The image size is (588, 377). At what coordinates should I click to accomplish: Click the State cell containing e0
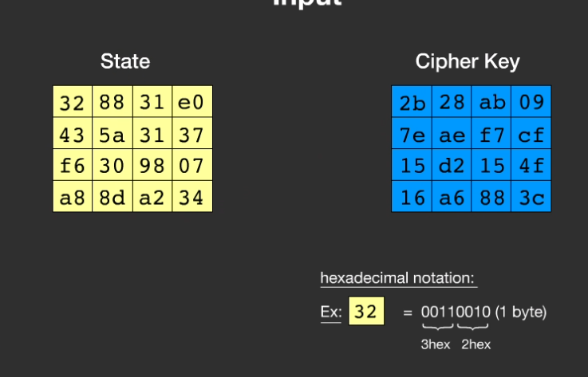tap(192, 102)
